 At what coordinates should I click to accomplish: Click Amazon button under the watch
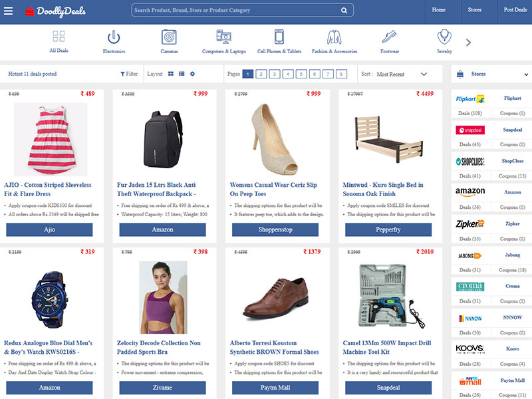(x=49, y=388)
